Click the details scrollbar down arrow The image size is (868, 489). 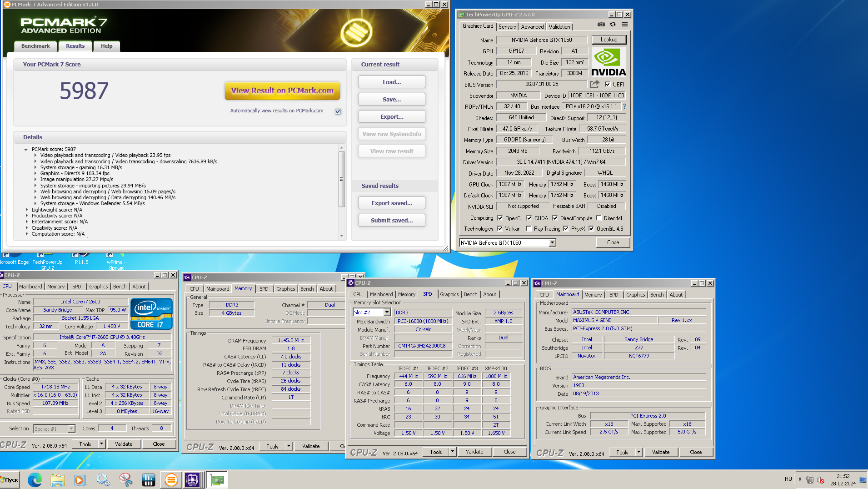pyautogui.click(x=342, y=236)
